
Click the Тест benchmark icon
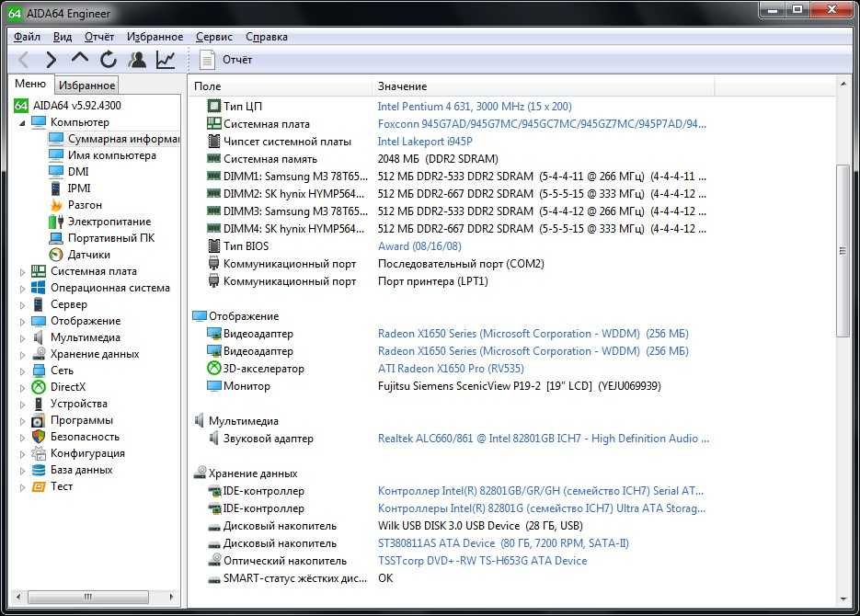[39, 486]
